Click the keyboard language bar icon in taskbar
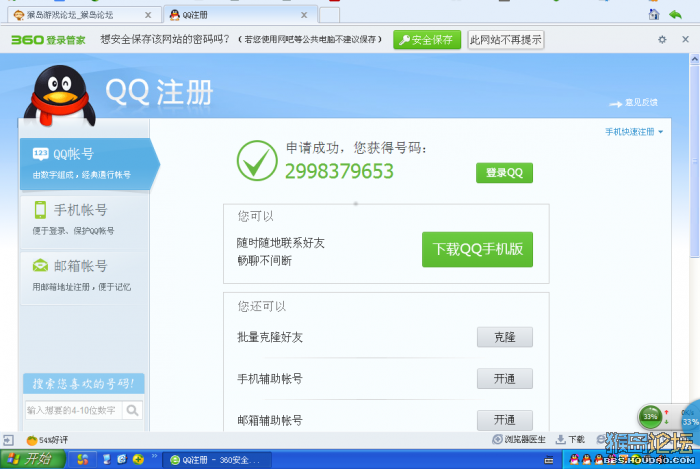700x469 pixels. [x=549, y=460]
